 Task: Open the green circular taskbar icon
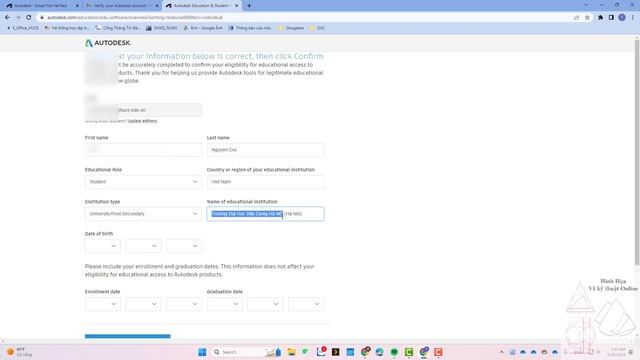(x=394, y=352)
